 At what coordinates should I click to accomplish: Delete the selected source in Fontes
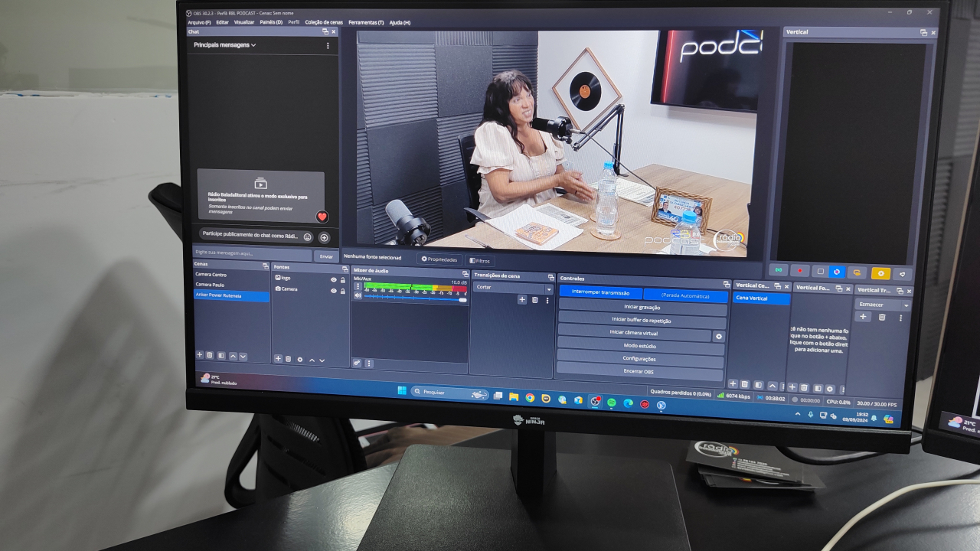click(x=289, y=359)
